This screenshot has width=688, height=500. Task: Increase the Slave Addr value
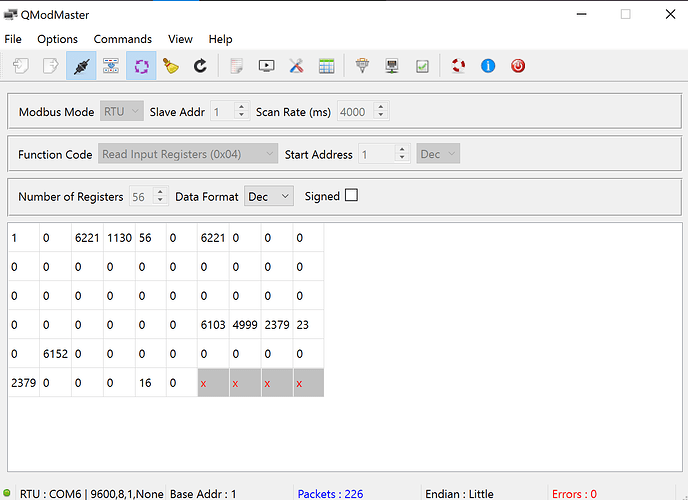(x=242, y=107)
